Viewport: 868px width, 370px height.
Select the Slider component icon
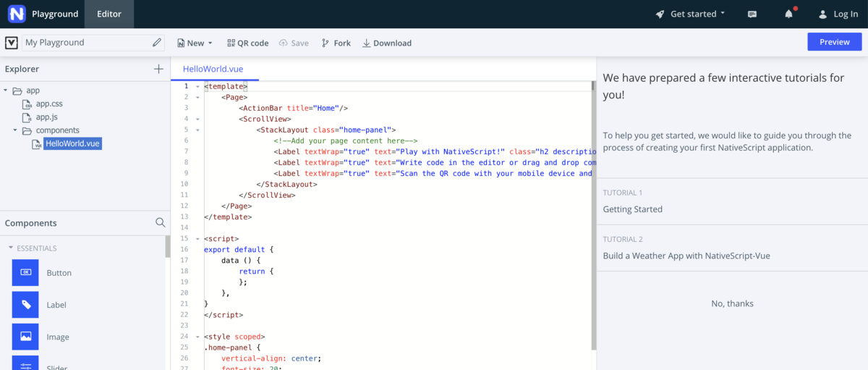tap(25, 363)
